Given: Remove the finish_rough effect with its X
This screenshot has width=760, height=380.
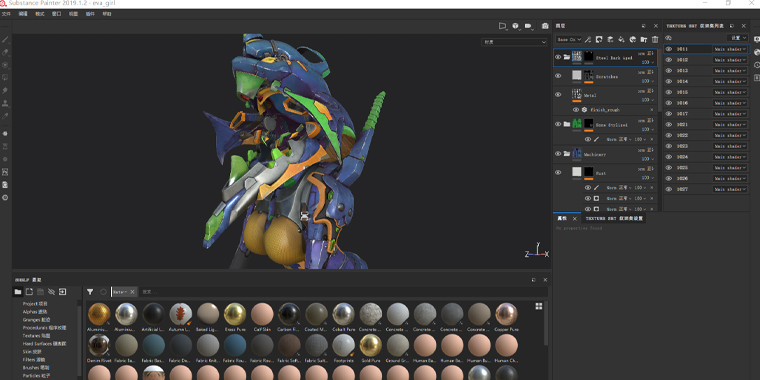Looking at the screenshot, I should [x=651, y=110].
